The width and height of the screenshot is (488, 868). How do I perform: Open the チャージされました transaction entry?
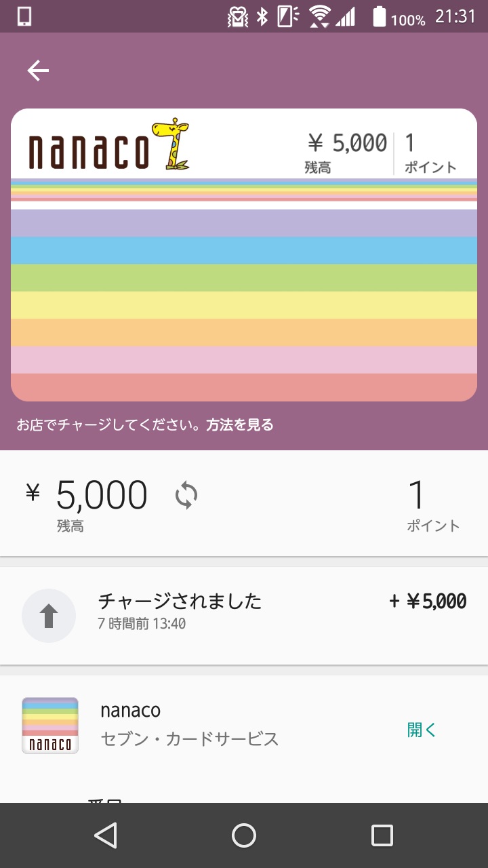tap(180, 601)
